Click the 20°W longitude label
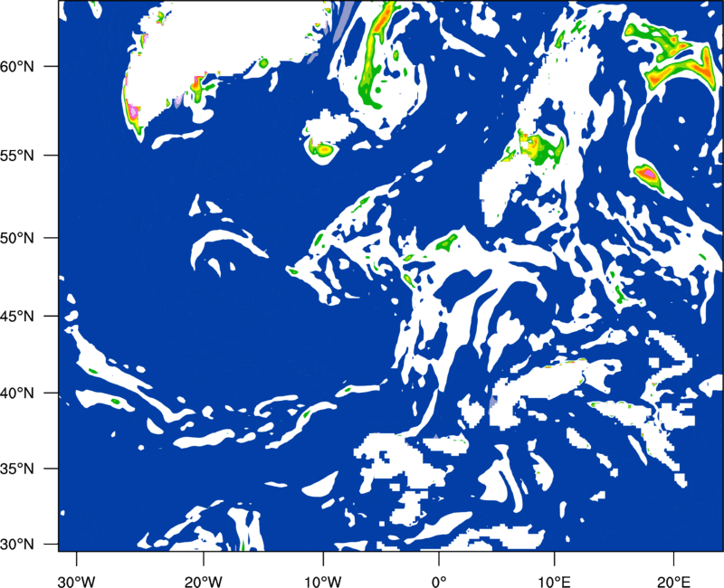Screen dimensions: 724x588 coord(204,582)
